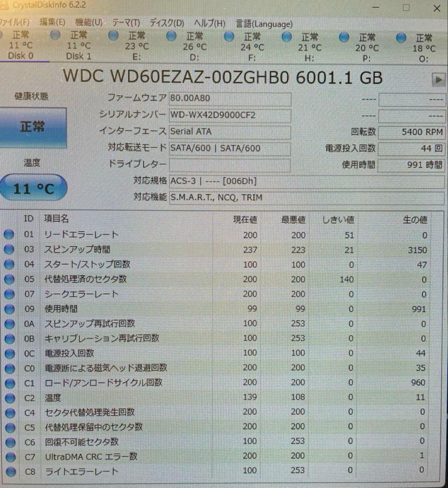Click the blue status orb above E:
Viewport: 448px width, 488px height.
point(113,36)
